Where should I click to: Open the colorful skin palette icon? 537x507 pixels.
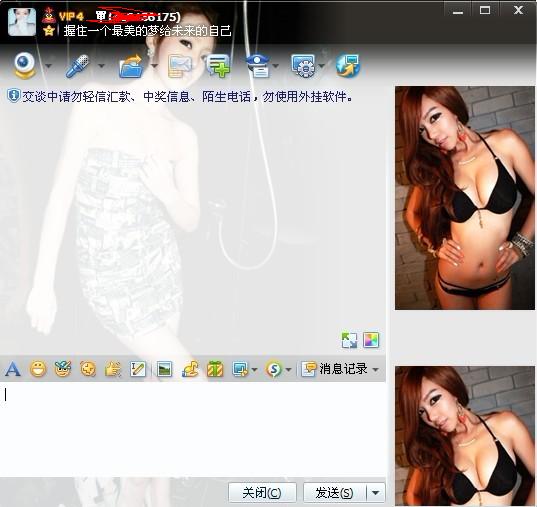pyautogui.click(x=371, y=340)
